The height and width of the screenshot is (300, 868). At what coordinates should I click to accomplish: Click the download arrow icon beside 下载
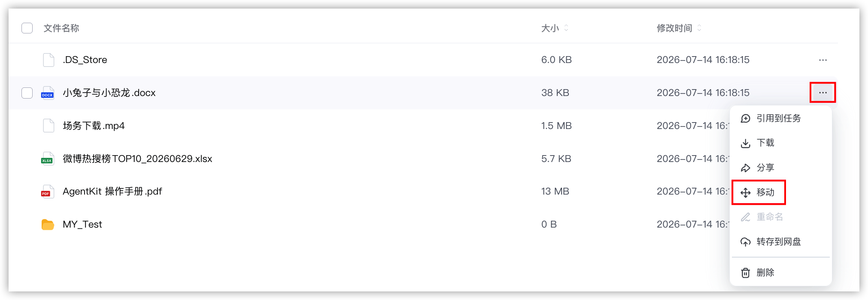tap(746, 143)
